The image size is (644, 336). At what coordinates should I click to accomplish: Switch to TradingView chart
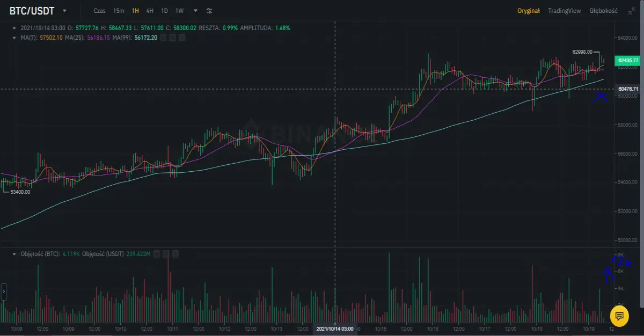coord(565,11)
